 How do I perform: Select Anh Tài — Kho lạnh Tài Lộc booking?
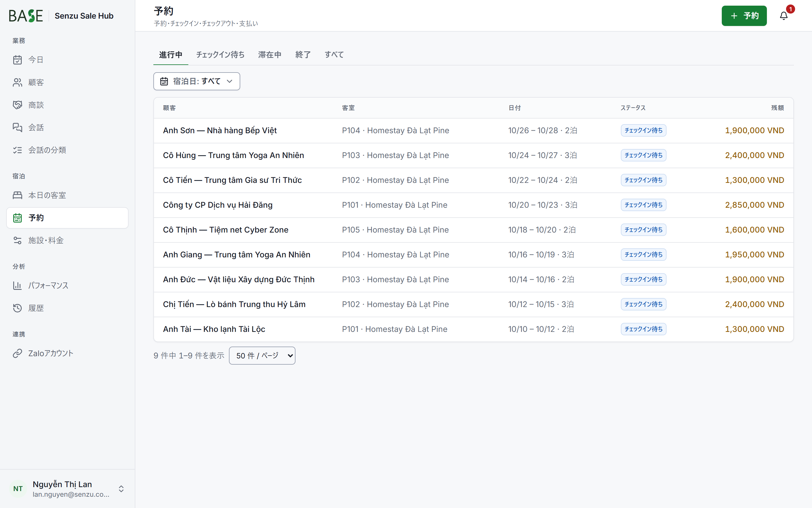(473, 329)
